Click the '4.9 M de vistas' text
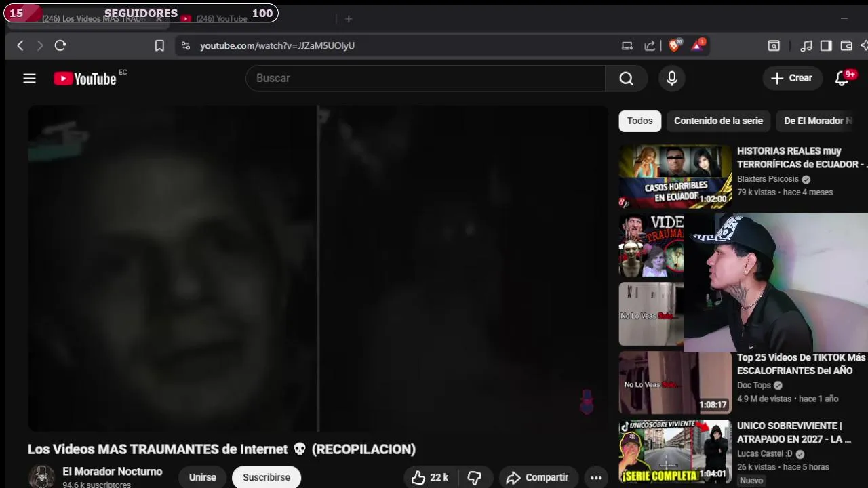 [x=764, y=399]
